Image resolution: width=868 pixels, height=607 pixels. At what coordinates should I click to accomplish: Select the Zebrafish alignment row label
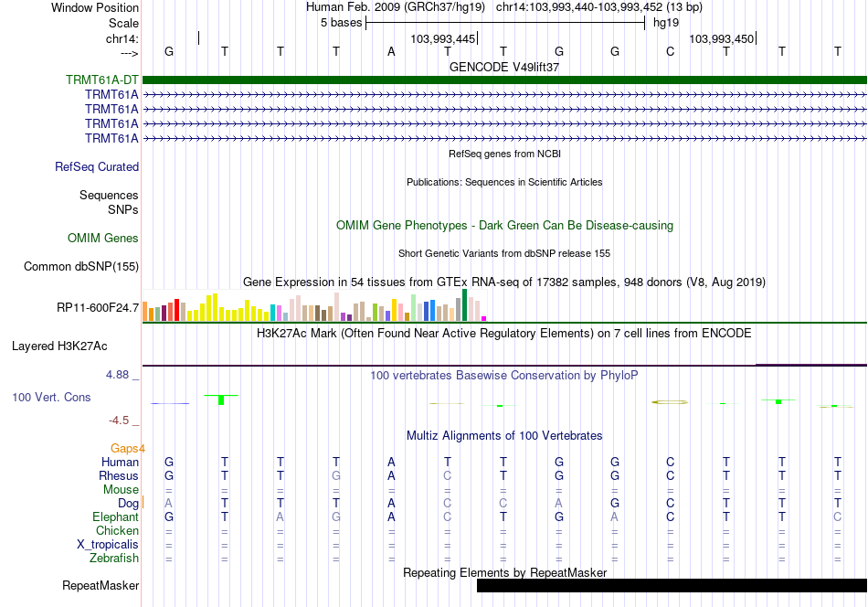coord(114,558)
